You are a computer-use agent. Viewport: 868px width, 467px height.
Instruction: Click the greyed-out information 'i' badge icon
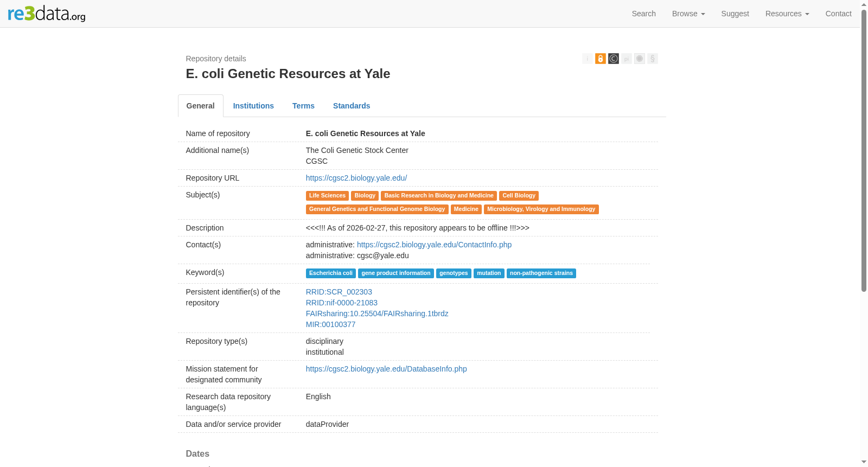[x=587, y=59]
